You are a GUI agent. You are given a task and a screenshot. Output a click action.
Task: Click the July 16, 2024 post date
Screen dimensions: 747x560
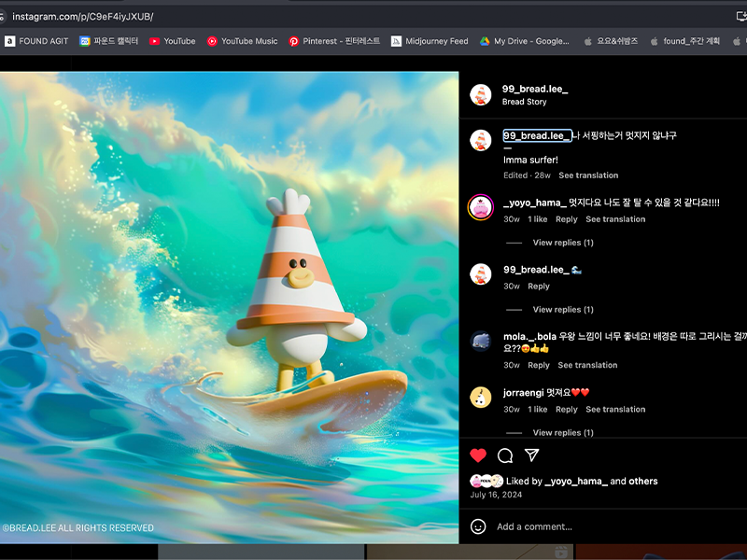coord(496,495)
